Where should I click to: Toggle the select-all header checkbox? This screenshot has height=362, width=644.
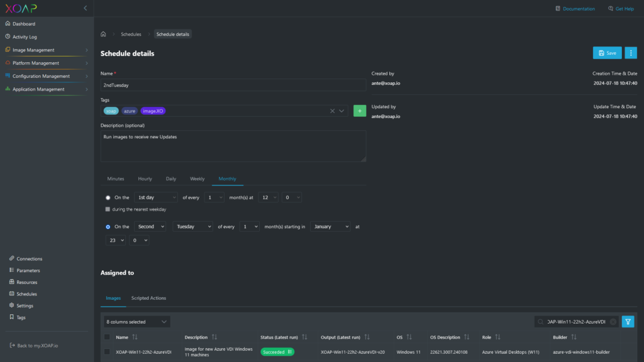[107, 337]
